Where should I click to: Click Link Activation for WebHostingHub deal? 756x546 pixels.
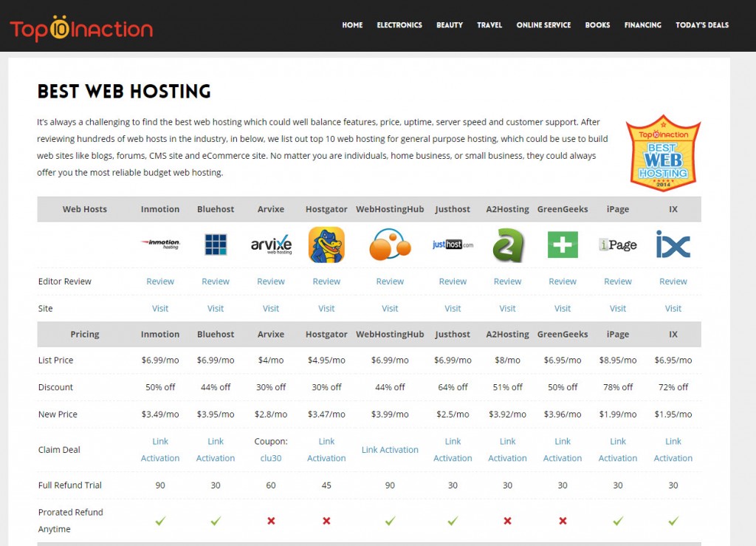(x=390, y=450)
